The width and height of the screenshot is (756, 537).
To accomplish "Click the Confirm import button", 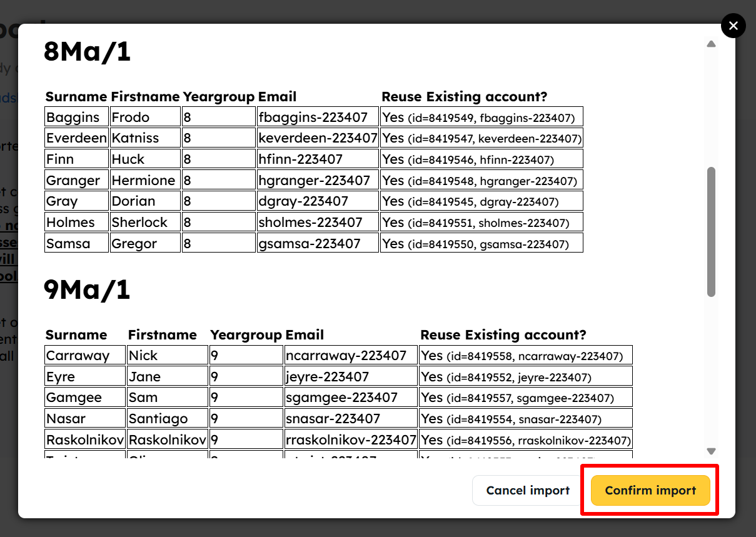I will (x=650, y=490).
